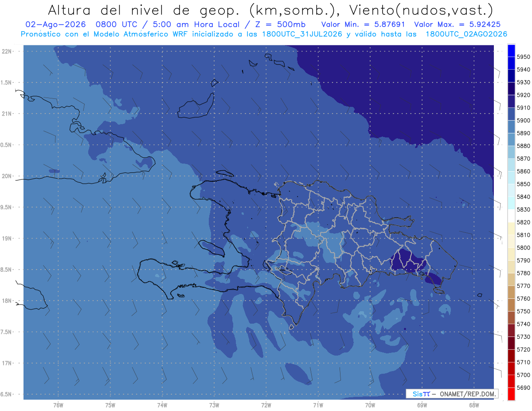Click the '21N' latitude label
This screenshot has width=532, height=411.
[x=7, y=114]
